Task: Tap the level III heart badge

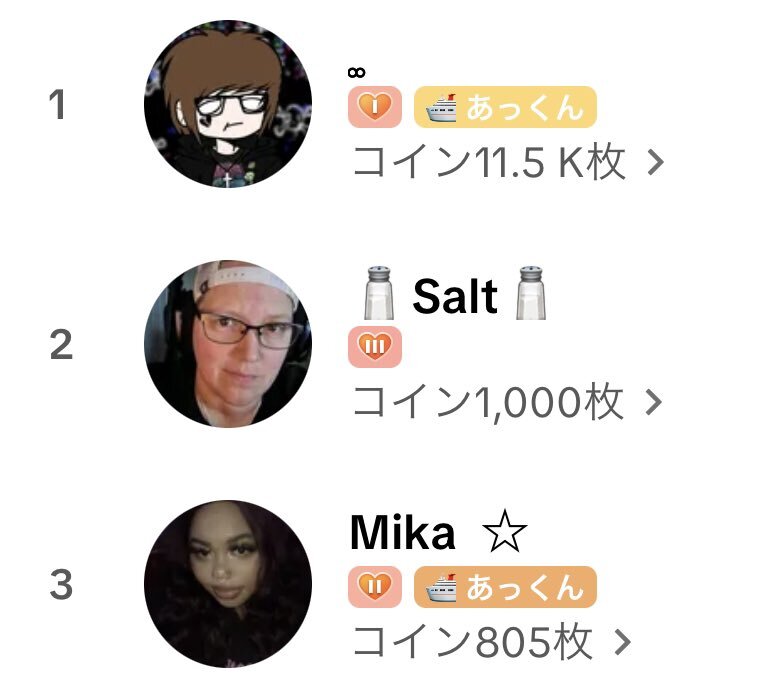Action: click(375, 347)
